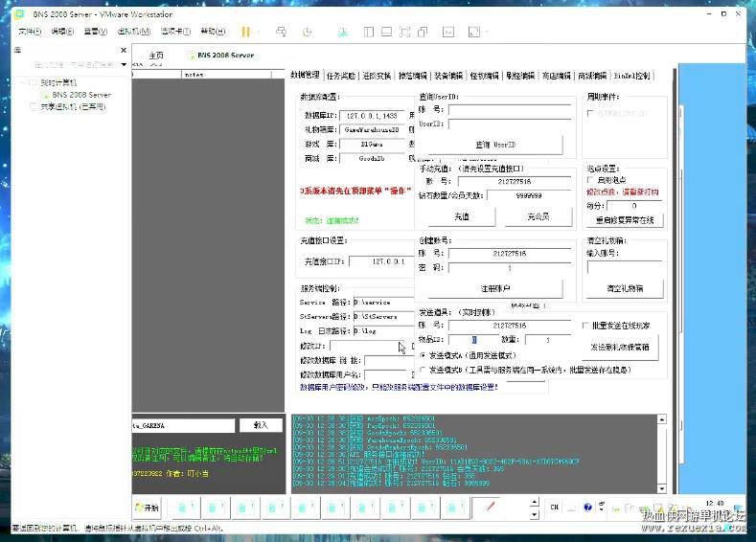
Task: Choose the 发送模式B radio button
Action: [423, 370]
